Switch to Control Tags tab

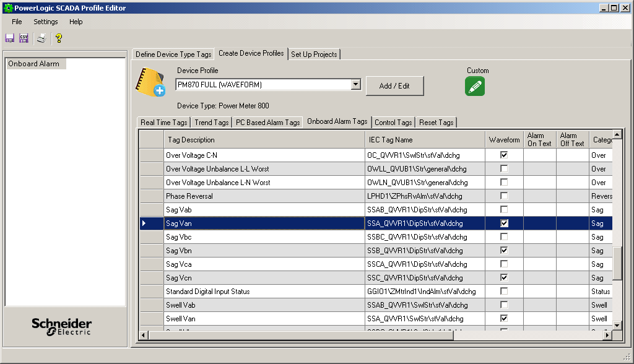coord(393,123)
